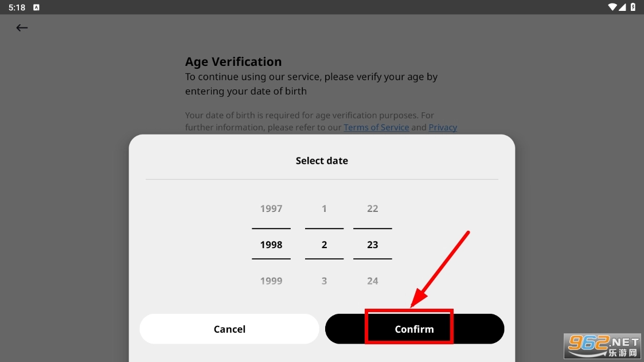
Task: Select year 1997 in picker
Action: [271, 208]
